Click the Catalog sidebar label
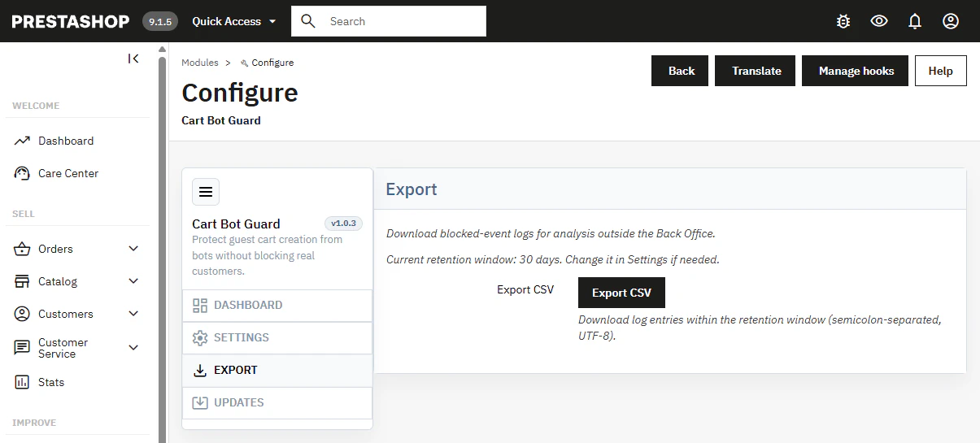This screenshot has width=980, height=443. pos(58,281)
